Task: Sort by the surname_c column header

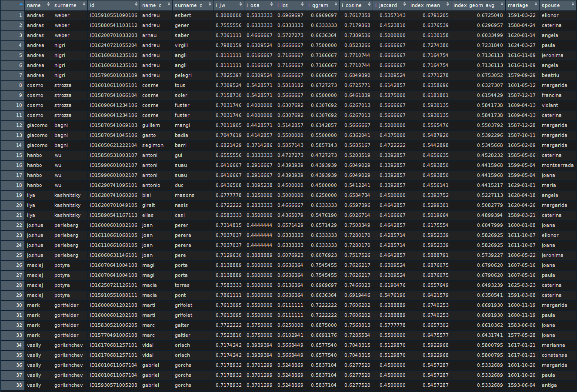Action: point(192,5)
